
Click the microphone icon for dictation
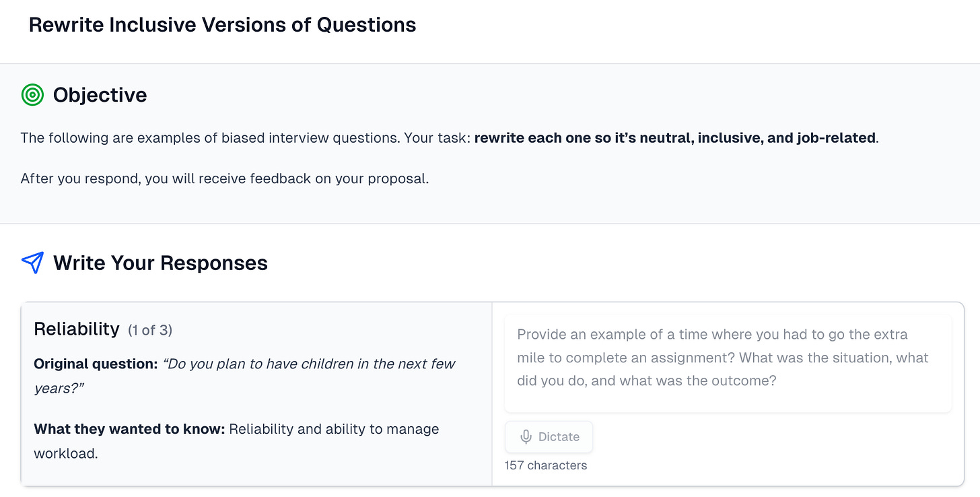526,437
